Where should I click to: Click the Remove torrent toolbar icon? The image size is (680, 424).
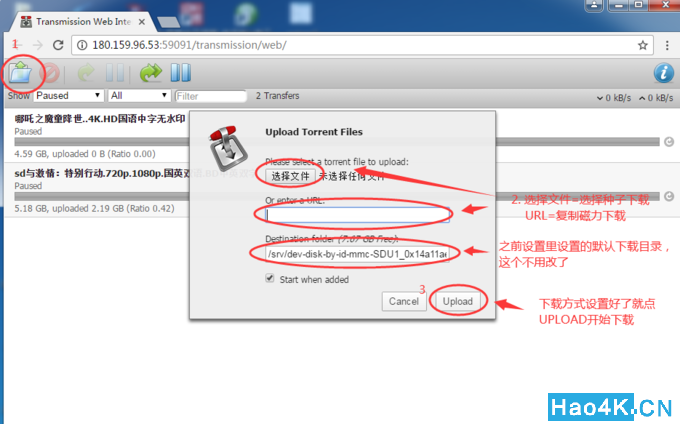click(x=51, y=73)
